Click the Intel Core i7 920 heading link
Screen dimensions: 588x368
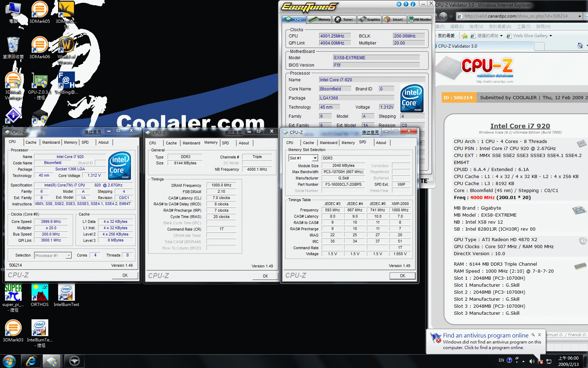click(520, 126)
